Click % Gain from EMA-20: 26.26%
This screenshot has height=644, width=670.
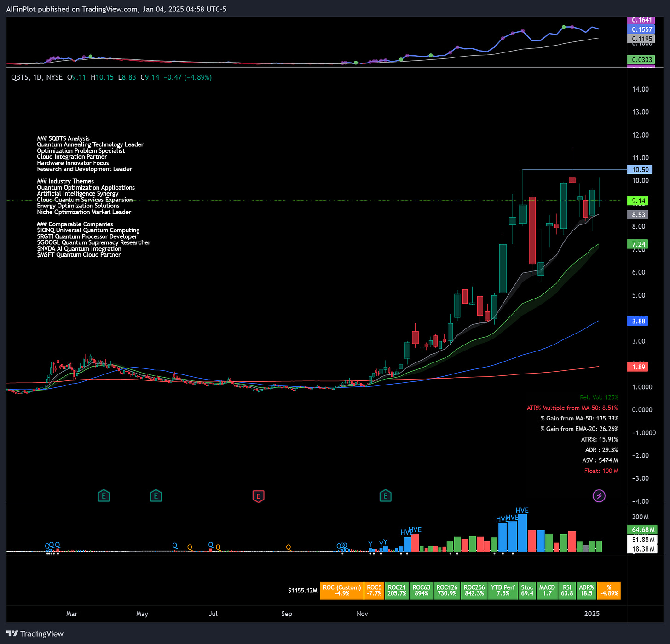pos(579,429)
